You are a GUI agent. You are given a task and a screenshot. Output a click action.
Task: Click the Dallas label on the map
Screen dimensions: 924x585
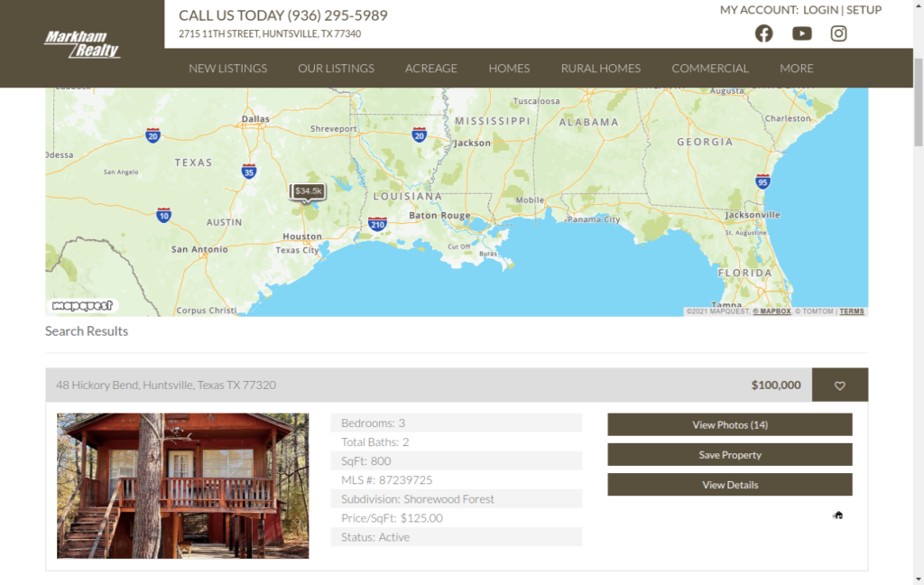[x=255, y=119]
